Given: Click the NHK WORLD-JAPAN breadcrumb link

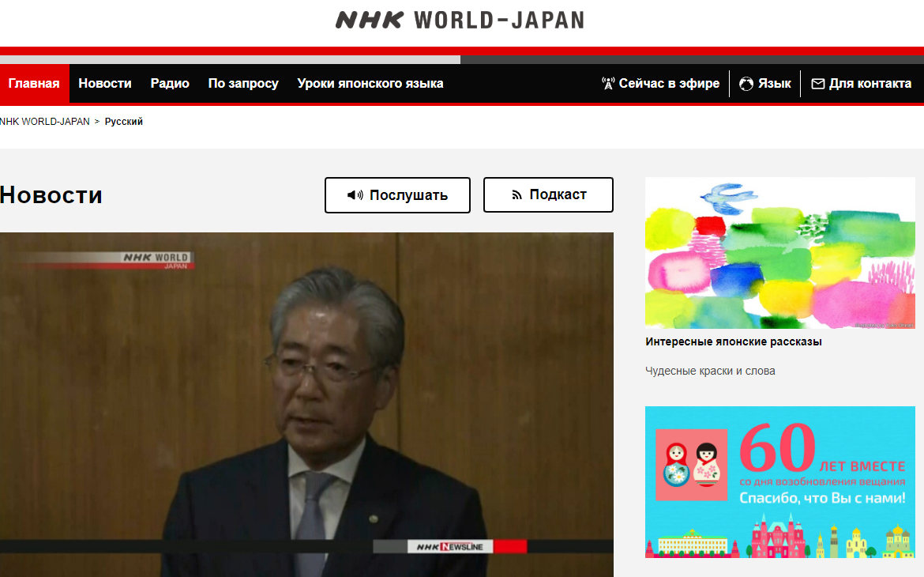Looking at the screenshot, I should [x=45, y=122].
